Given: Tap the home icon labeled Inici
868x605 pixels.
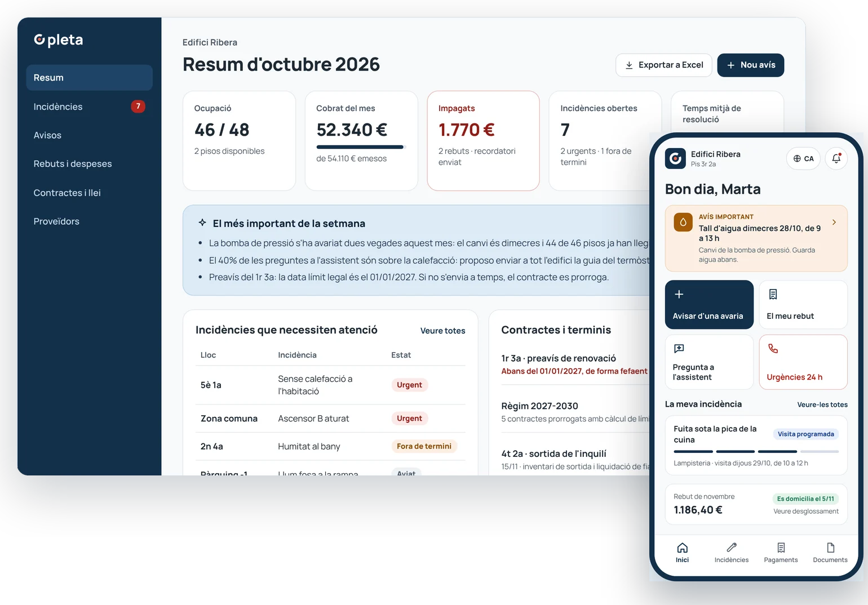Looking at the screenshot, I should [x=683, y=548].
